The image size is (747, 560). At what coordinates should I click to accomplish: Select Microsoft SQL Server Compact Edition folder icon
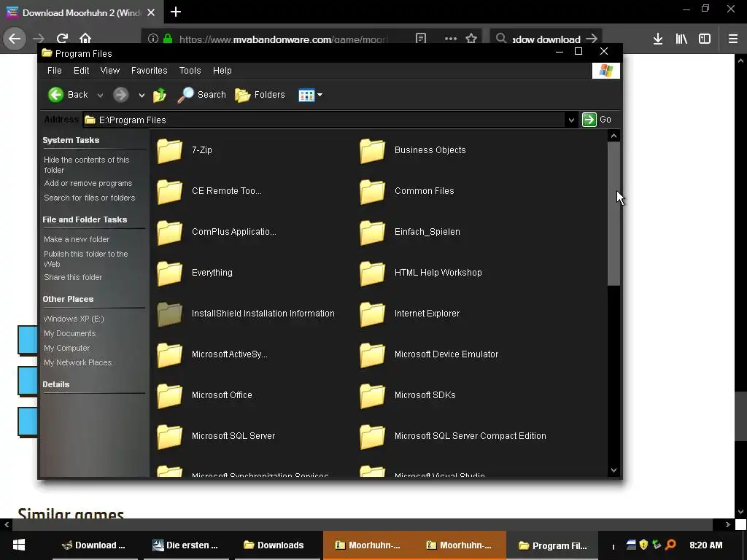tap(373, 436)
